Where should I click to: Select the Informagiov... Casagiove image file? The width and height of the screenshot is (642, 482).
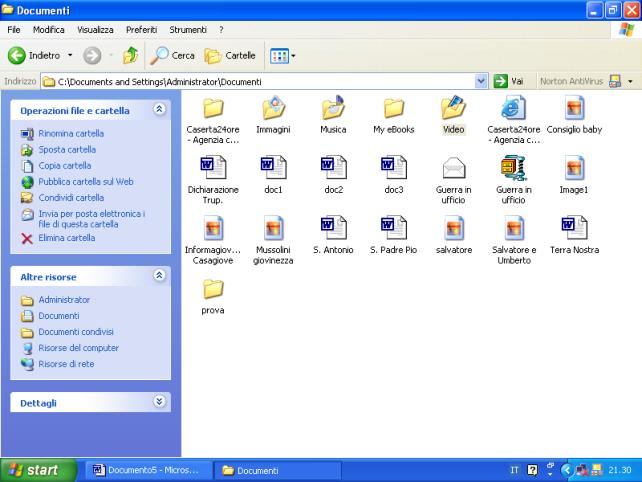pos(213,240)
